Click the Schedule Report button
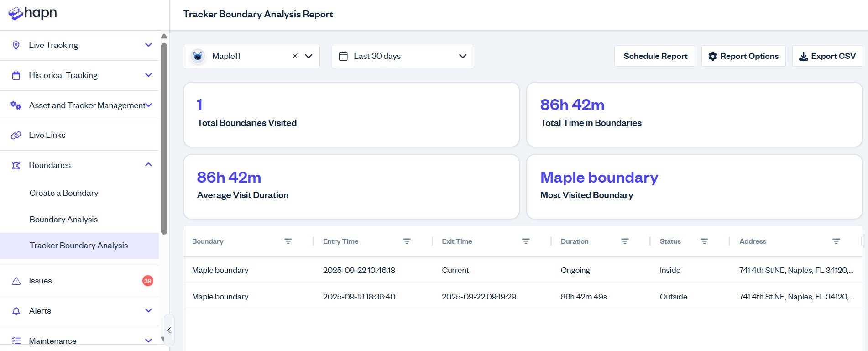 coord(654,56)
